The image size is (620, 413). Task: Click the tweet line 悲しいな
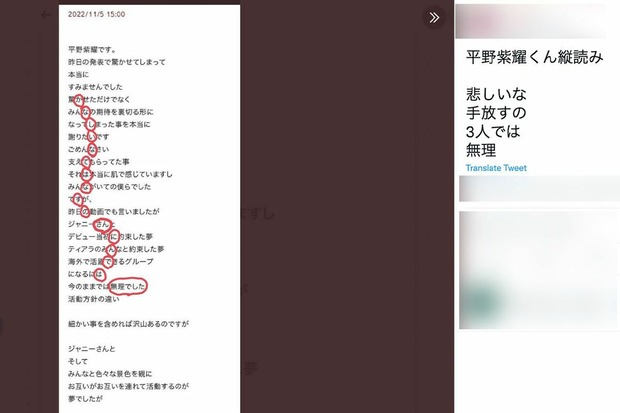[496, 94]
